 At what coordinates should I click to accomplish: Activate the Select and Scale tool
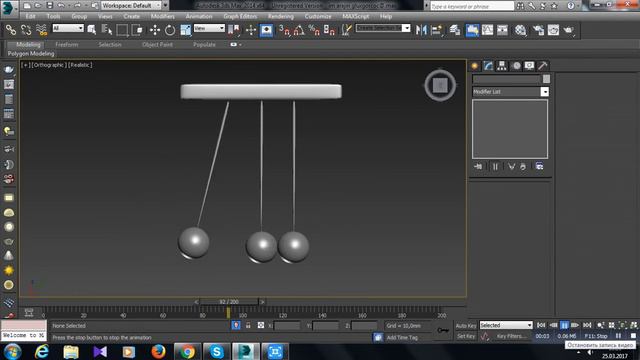tap(185, 30)
